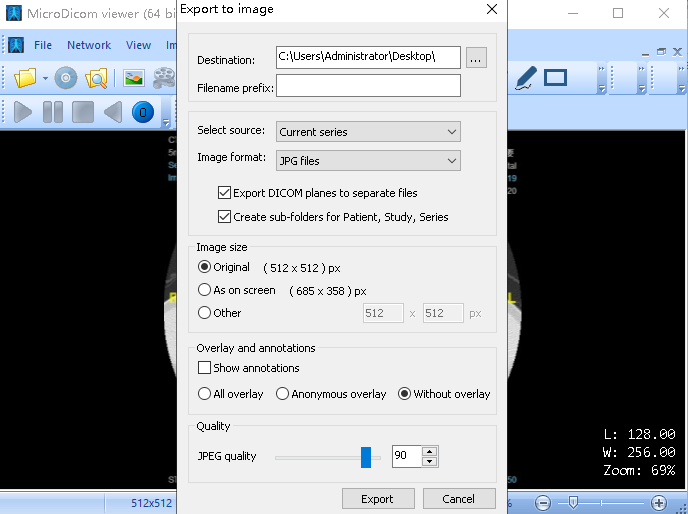The height and width of the screenshot is (514, 688).
Task: Open the Image format dropdown
Action: (x=368, y=161)
